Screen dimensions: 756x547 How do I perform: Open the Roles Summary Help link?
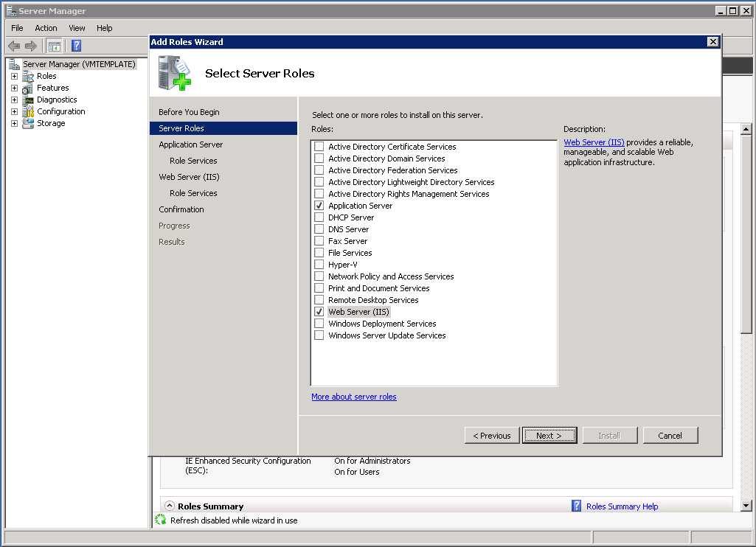coord(622,506)
